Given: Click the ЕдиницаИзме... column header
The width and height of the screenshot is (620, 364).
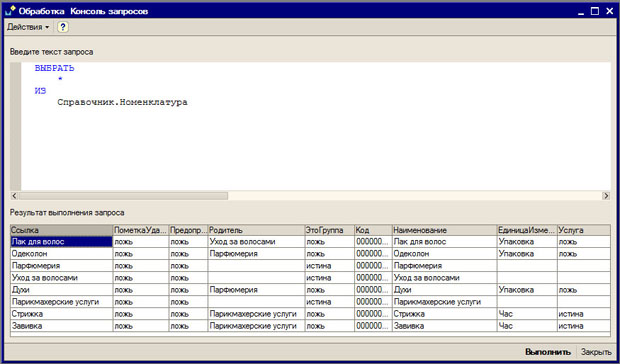Looking at the screenshot, I should point(527,230).
